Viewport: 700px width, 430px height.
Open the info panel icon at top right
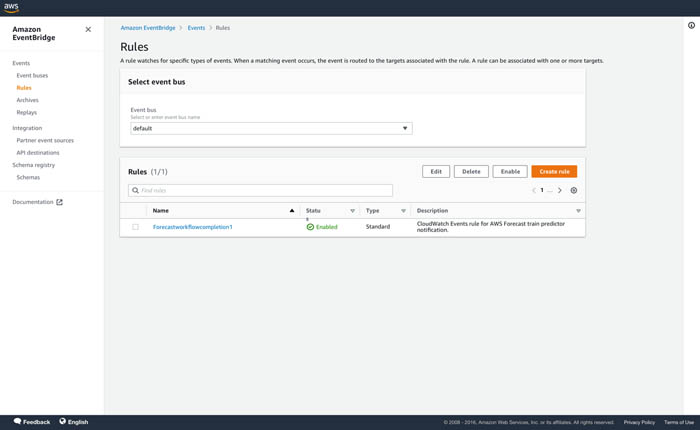pos(691,25)
